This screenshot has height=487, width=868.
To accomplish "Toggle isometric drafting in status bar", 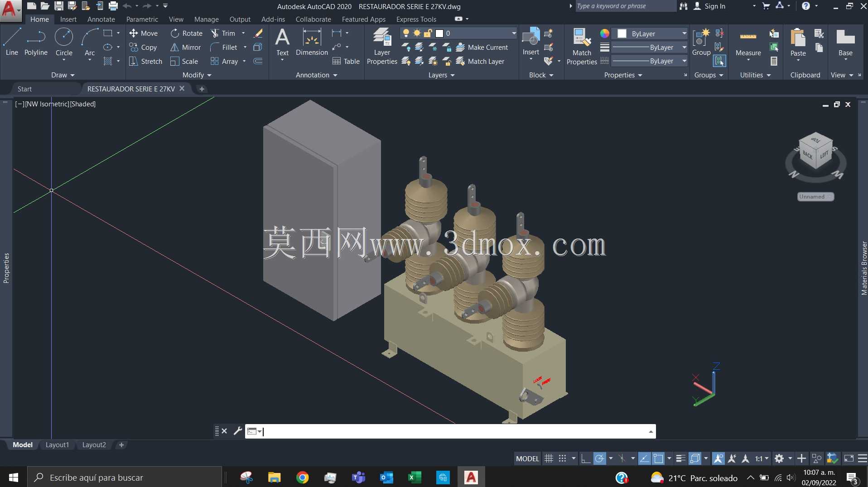I will coord(622,458).
